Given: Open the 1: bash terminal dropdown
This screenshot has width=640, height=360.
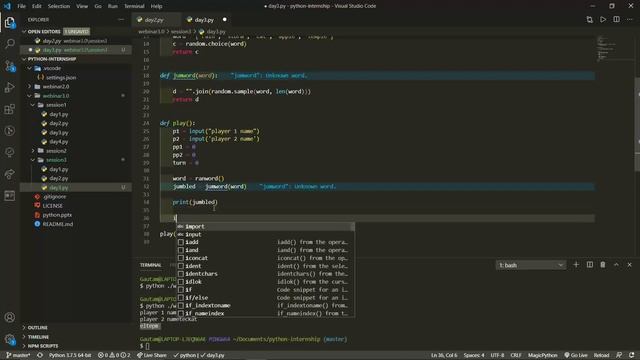Looking at the screenshot, I should point(531,265).
